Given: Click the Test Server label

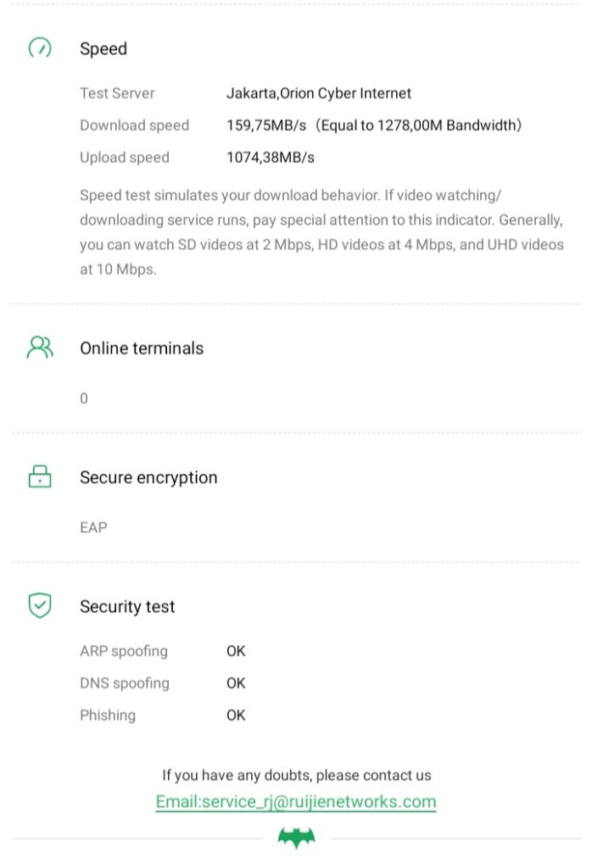Looking at the screenshot, I should click(x=117, y=93).
